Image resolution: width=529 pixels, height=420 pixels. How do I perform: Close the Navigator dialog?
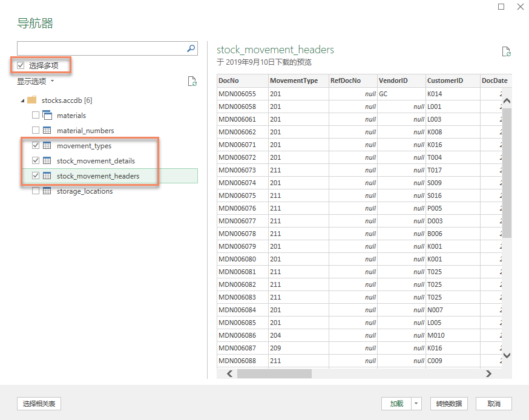click(521, 7)
